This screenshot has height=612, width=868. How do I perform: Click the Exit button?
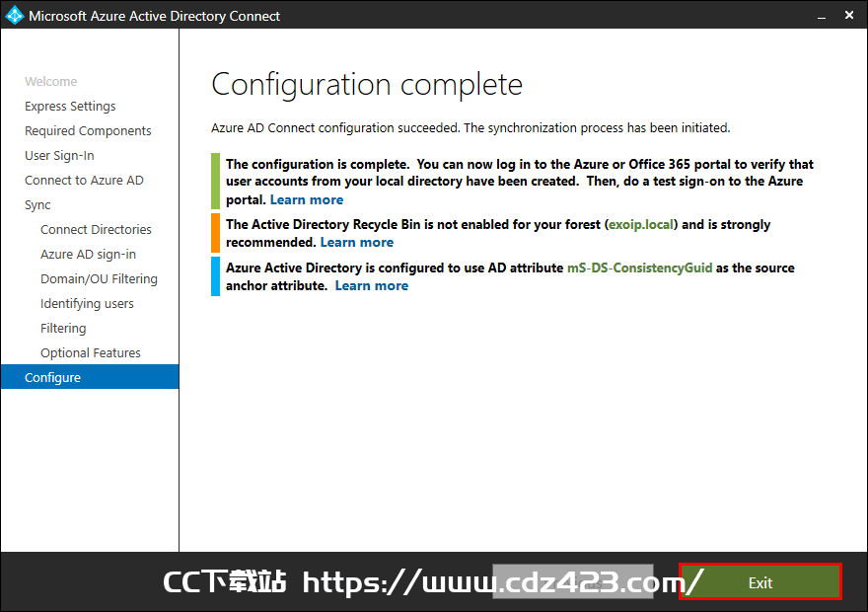tap(760, 581)
